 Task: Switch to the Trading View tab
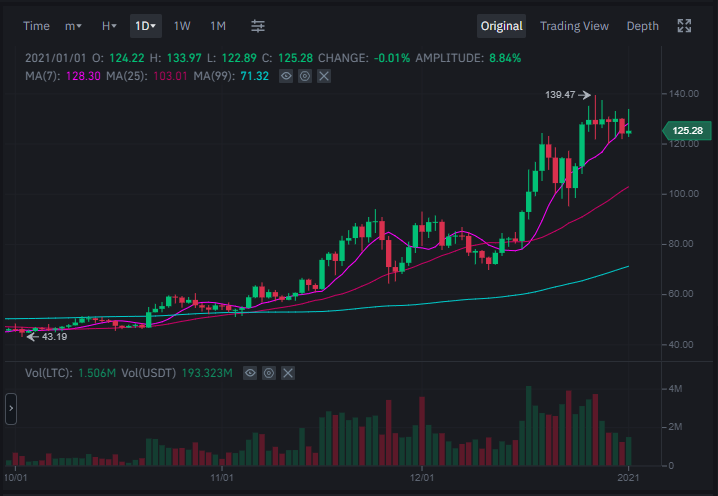[x=574, y=26]
